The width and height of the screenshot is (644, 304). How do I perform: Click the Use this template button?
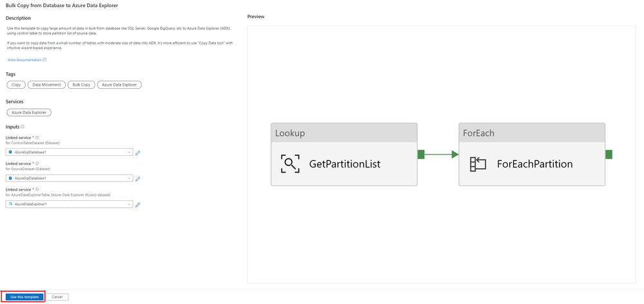pyautogui.click(x=23, y=297)
